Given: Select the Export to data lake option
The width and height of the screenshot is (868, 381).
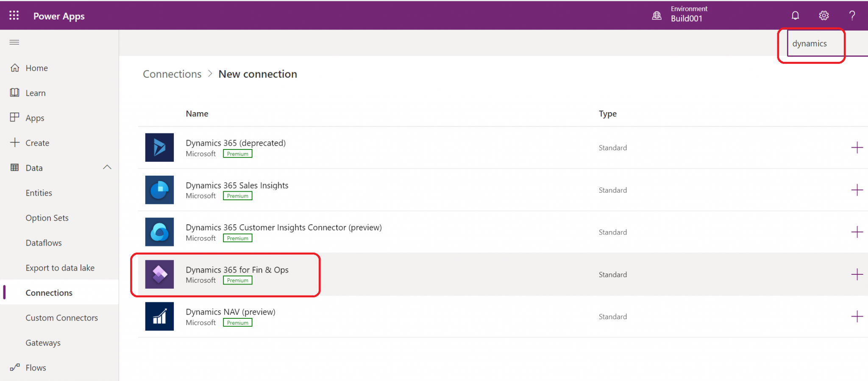Looking at the screenshot, I should (x=60, y=268).
